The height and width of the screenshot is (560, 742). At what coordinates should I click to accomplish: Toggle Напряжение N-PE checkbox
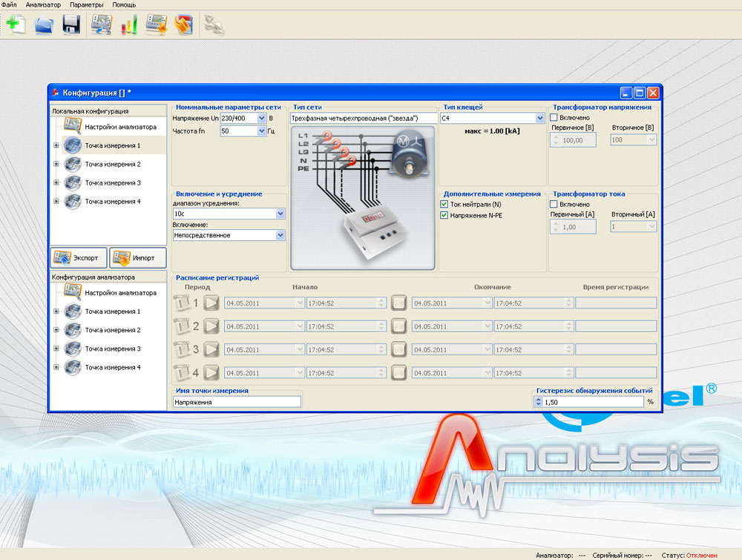pyautogui.click(x=444, y=216)
